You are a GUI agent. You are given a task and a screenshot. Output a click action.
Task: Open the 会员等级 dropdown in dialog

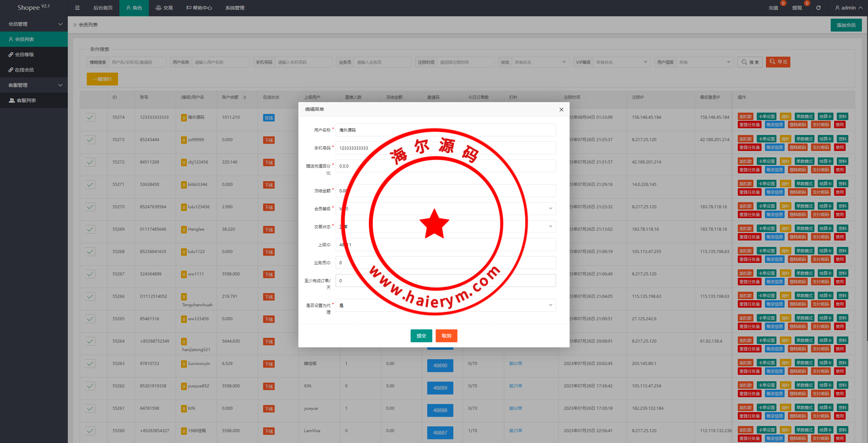coord(446,209)
